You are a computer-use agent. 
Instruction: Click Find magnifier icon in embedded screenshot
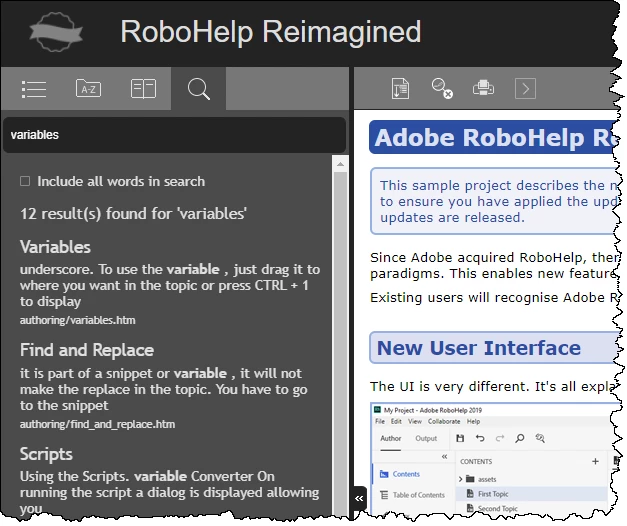520,438
